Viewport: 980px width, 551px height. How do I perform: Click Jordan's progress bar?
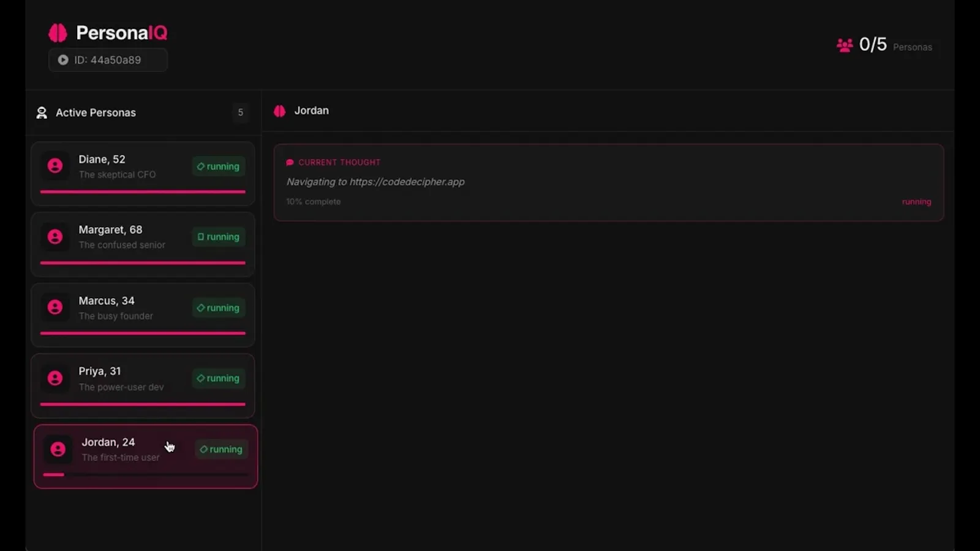146,474
